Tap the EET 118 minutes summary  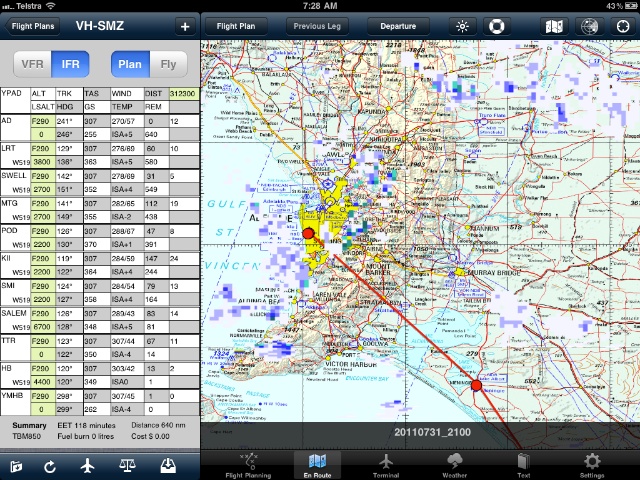point(86,425)
